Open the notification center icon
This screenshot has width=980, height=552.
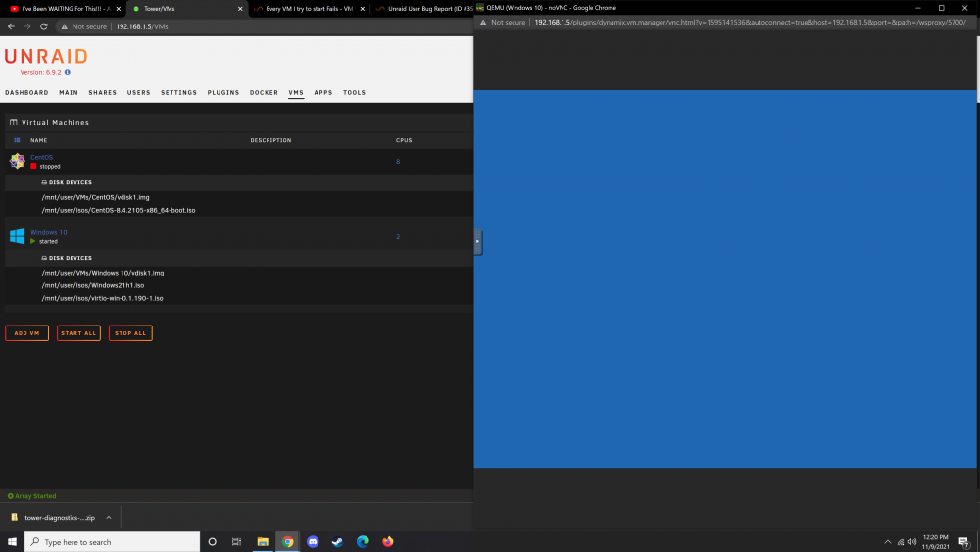click(x=964, y=542)
